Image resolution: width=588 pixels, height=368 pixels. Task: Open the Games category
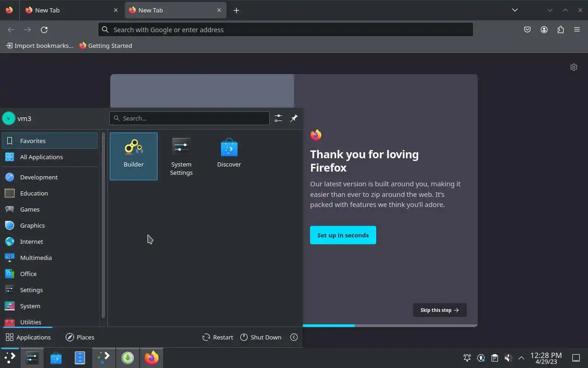pyautogui.click(x=50, y=209)
